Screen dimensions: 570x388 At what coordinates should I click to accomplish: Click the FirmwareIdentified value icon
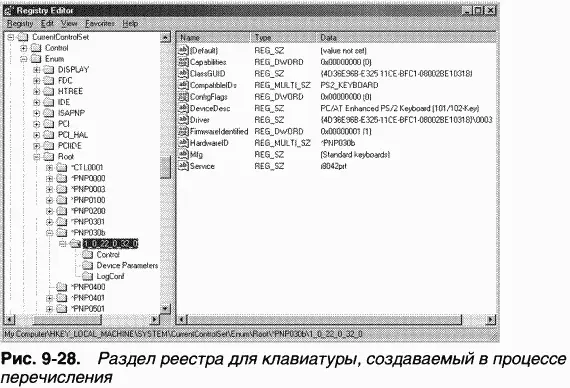point(184,132)
